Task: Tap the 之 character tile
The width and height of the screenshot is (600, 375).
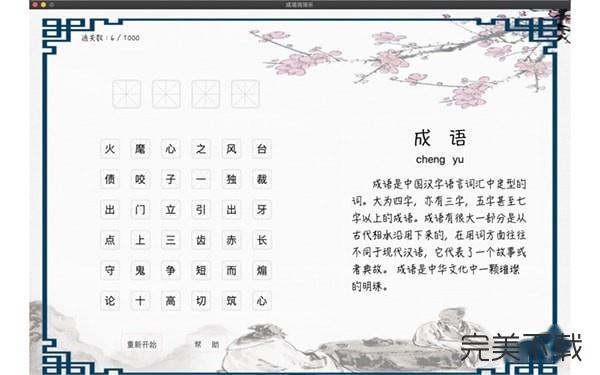Action: click(x=201, y=149)
